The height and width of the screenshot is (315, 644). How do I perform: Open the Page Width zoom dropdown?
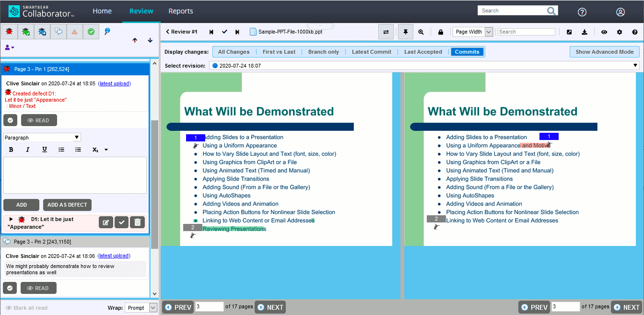(472, 31)
